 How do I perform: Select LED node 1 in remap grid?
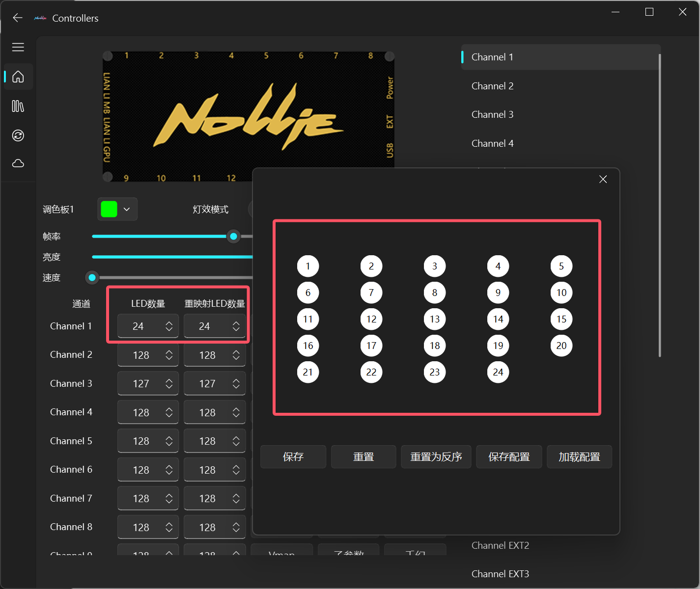[308, 267]
